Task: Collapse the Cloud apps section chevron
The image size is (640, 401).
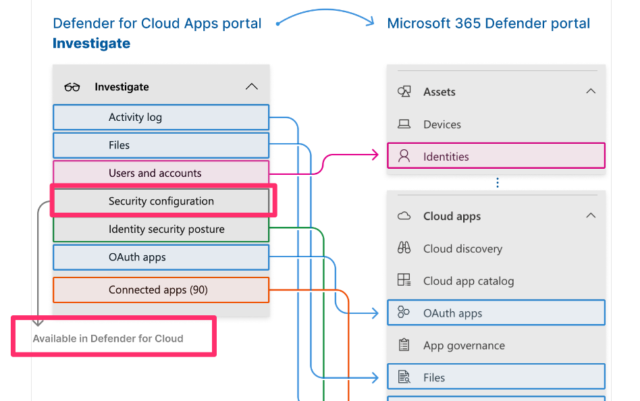Action: click(591, 216)
